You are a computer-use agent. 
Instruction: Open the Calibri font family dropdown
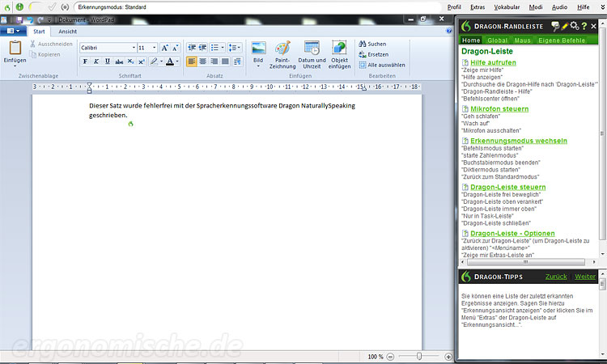pos(134,48)
